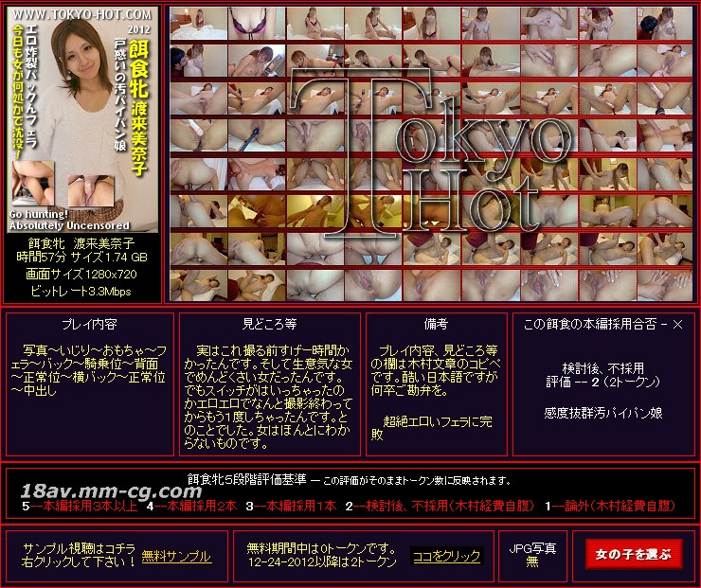Click the JPG写真 無 box

tap(532, 556)
